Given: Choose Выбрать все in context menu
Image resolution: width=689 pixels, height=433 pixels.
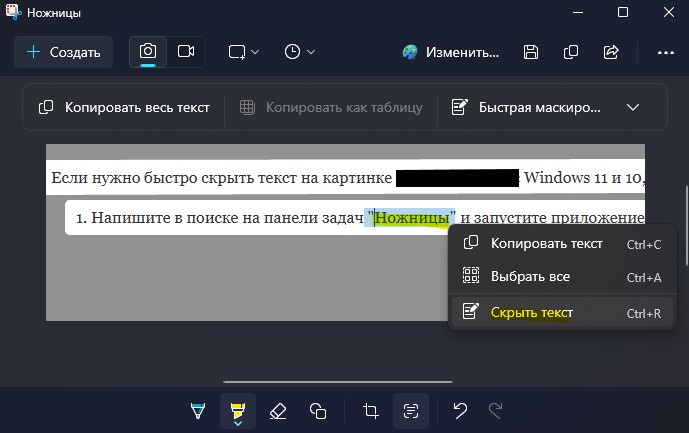Looking at the screenshot, I should [x=562, y=277].
